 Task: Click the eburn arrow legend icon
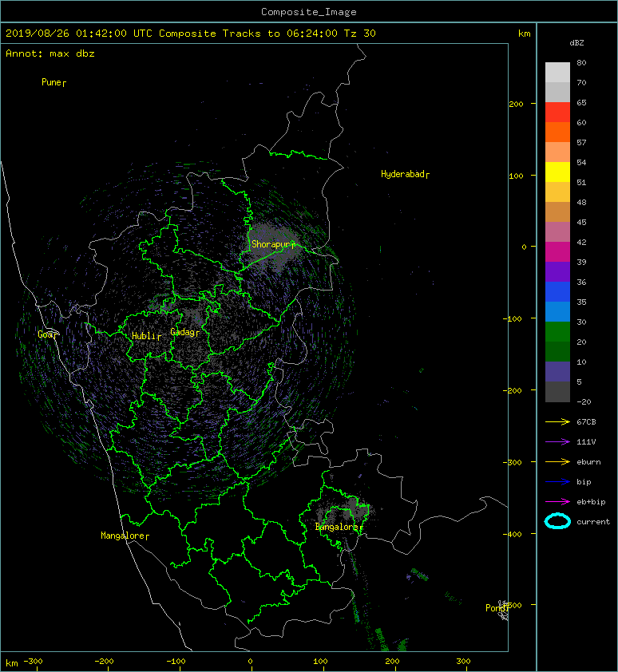tap(557, 462)
